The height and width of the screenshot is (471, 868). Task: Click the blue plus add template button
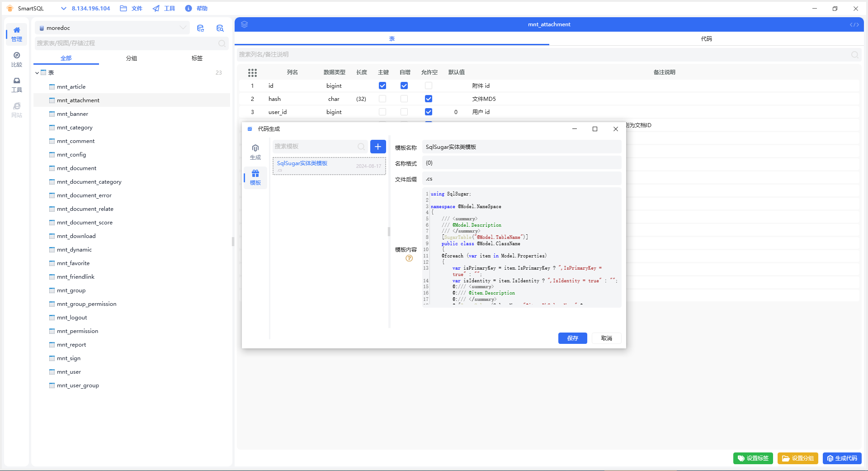[378, 147]
